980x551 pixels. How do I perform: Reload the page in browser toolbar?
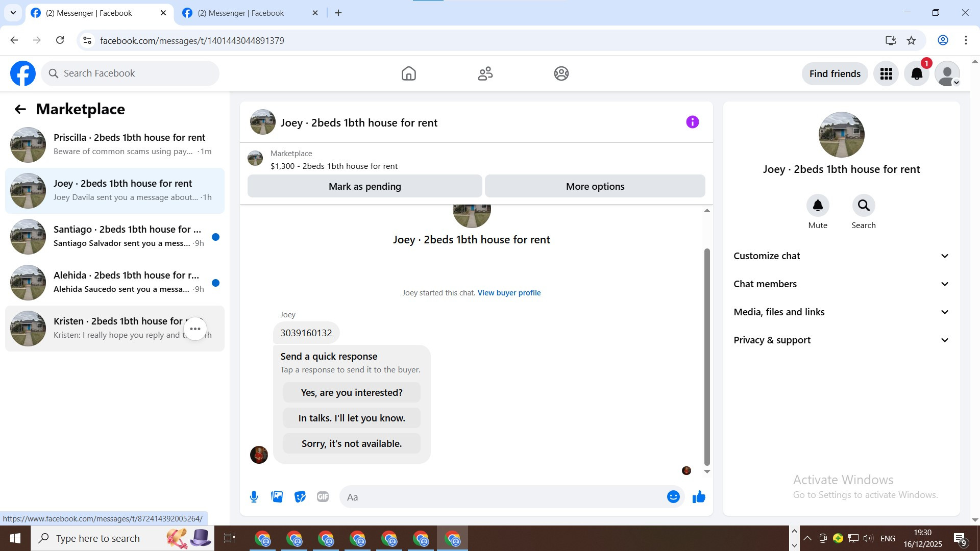pyautogui.click(x=60, y=40)
